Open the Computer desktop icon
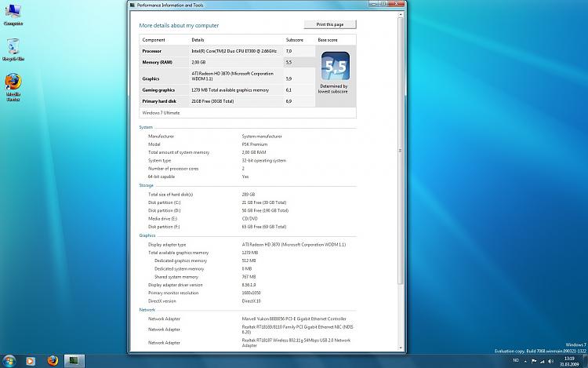588x368 pixels. (13, 15)
